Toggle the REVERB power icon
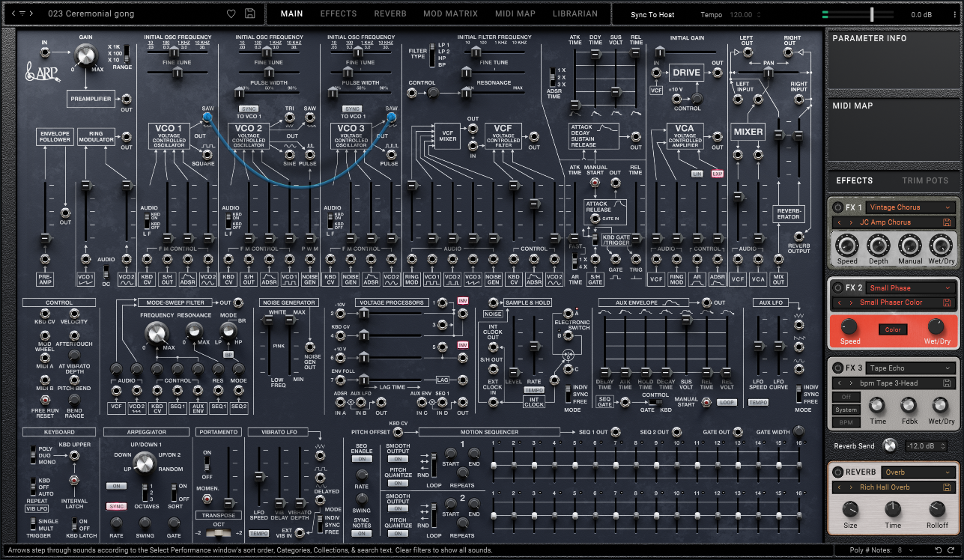Screen dimensions: 964x560 click(x=837, y=472)
